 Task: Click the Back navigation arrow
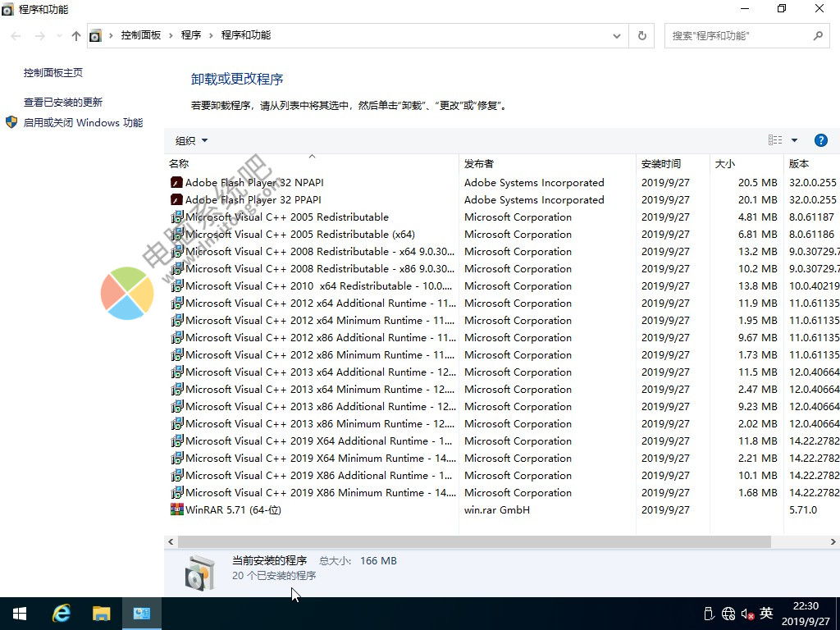tap(16, 36)
